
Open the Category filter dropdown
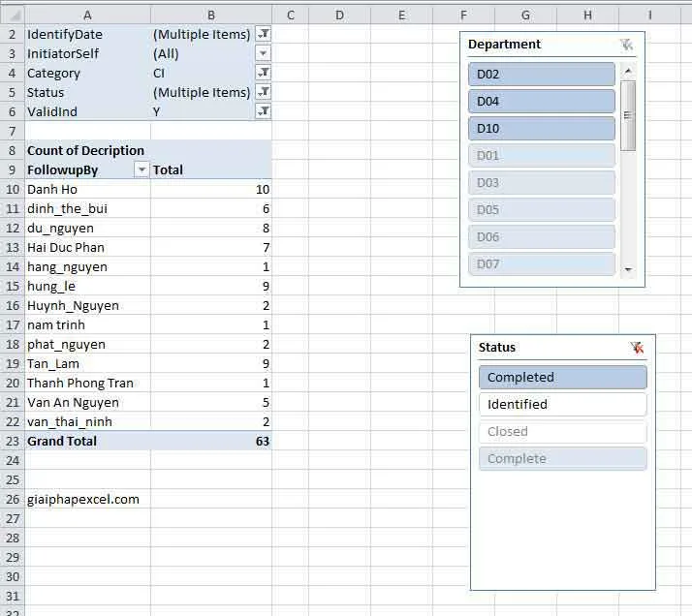[x=263, y=73]
